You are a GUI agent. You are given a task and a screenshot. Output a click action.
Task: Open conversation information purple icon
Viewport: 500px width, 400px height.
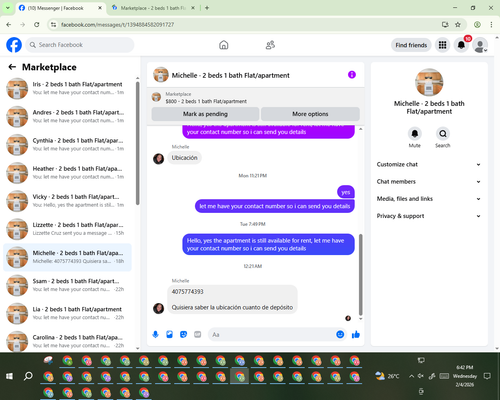pyautogui.click(x=352, y=75)
